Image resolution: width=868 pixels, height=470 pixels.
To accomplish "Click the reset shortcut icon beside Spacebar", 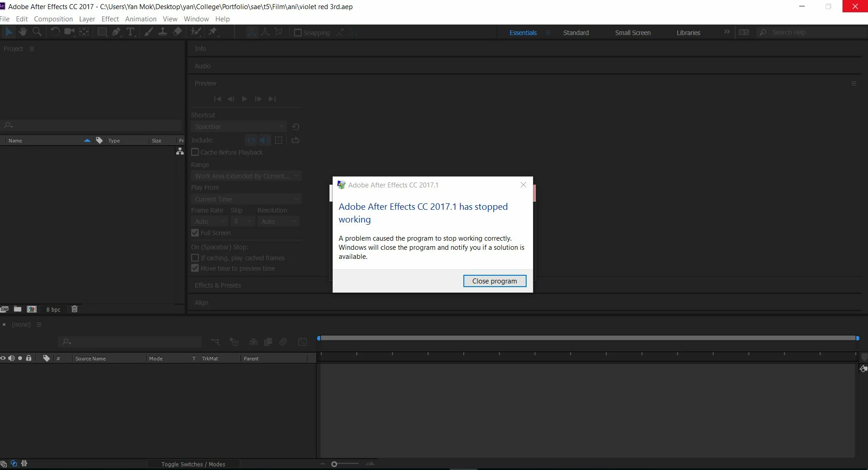I will (296, 126).
